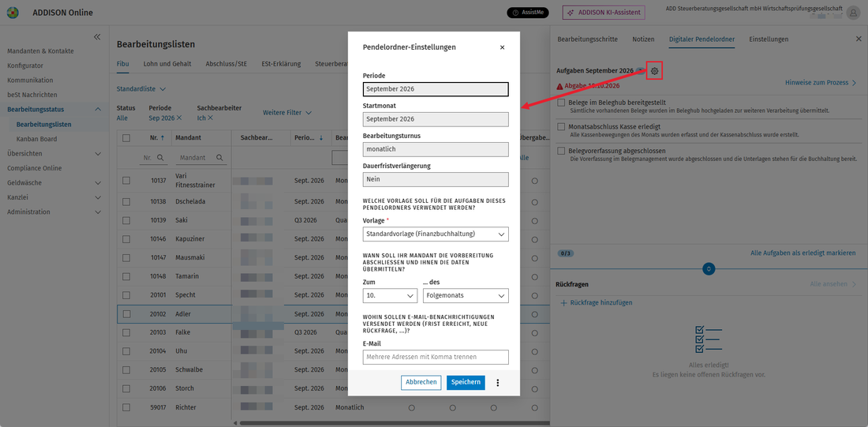The height and width of the screenshot is (427, 868).
Task: Expand the Geldwäsche sidebar section
Action: click(x=98, y=183)
